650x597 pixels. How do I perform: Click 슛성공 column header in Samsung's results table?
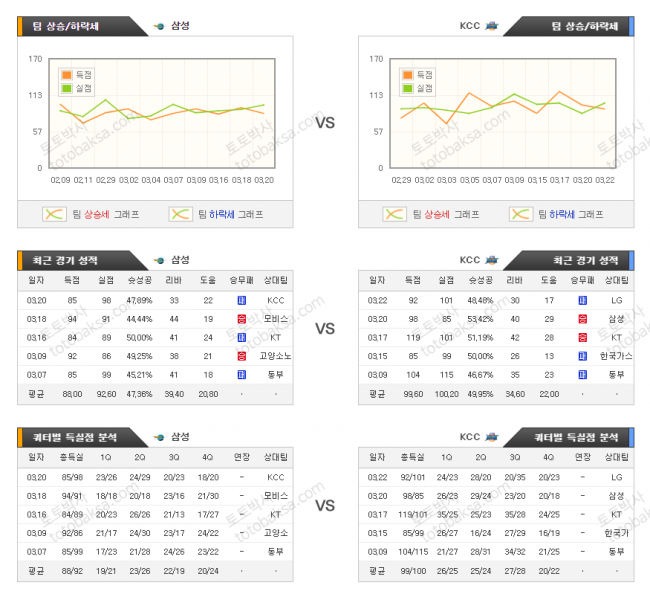(140, 281)
